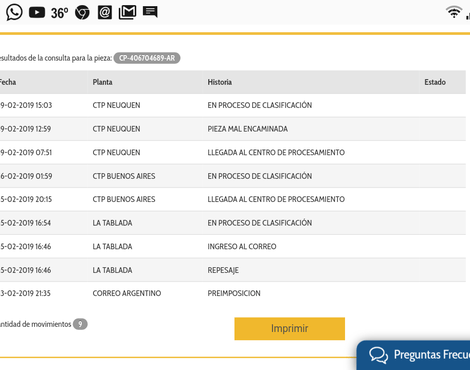The image size is (470, 370).
Task: Click CTP NEUQUEN in the 12:59 row
Action: click(116, 129)
